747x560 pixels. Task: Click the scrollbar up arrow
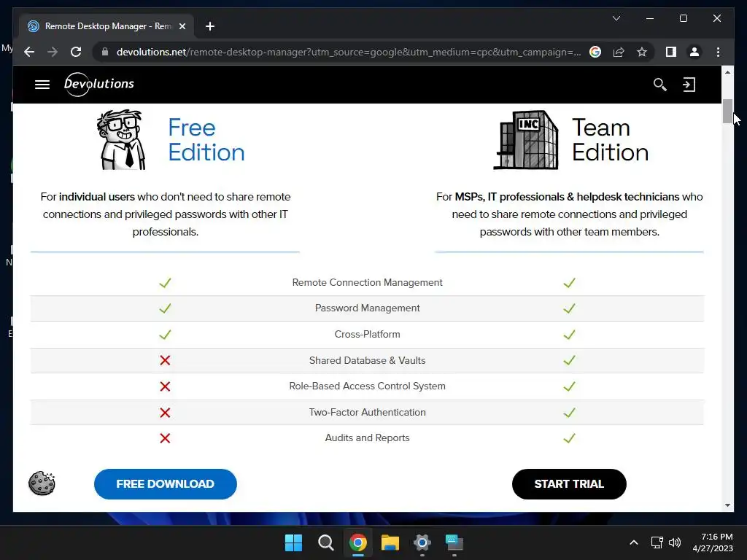coord(727,72)
